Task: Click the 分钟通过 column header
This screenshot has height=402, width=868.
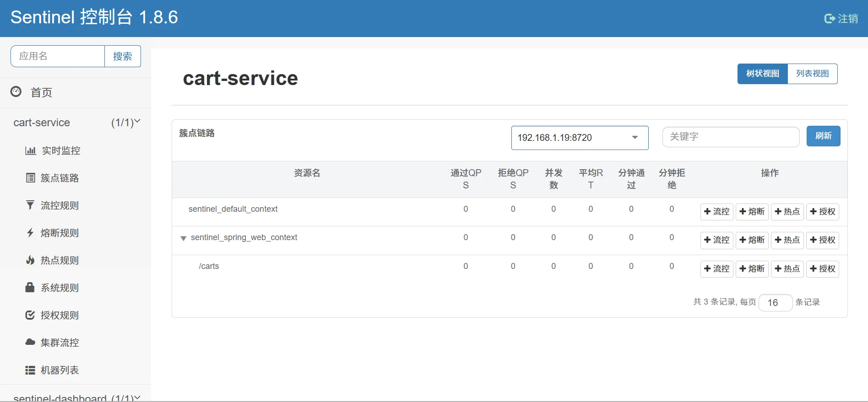Action: [x=631, y=179]
